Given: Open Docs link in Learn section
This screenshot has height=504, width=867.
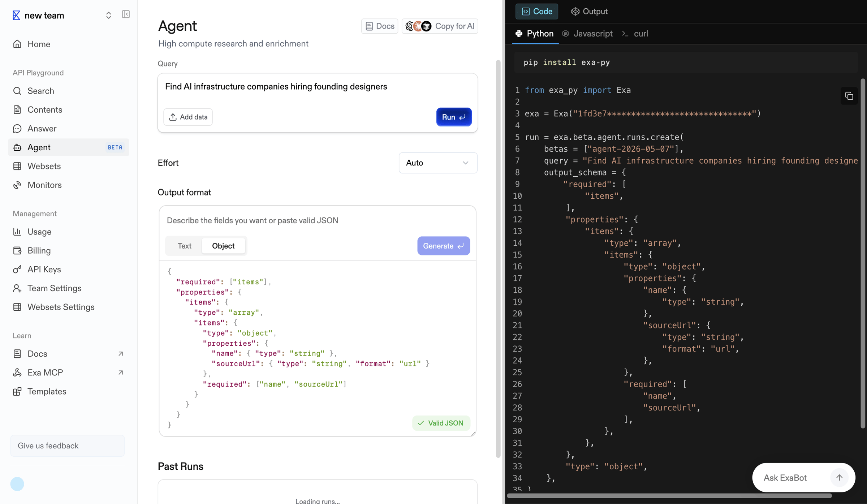Looking at the screenshot, I should [68, 354].
